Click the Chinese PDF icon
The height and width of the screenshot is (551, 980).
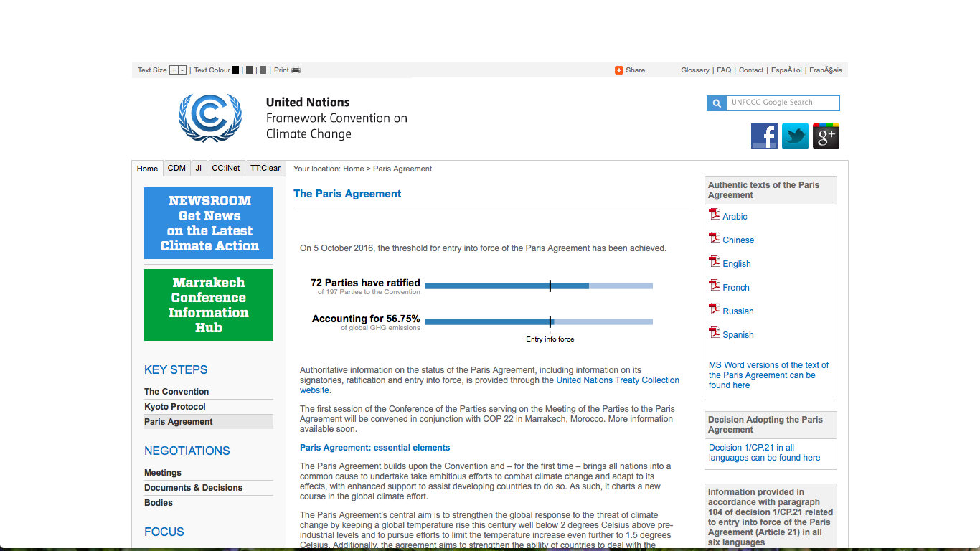715,237
